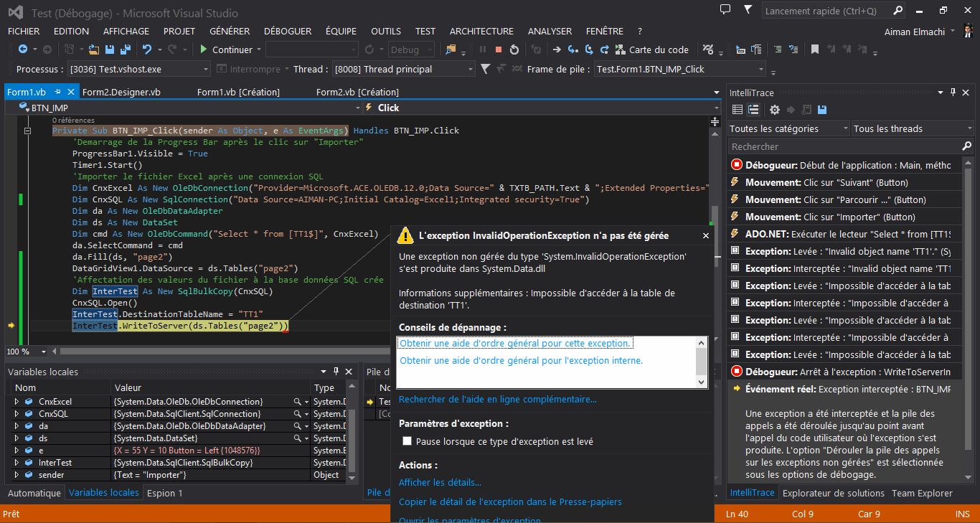Save the current file with disk icon
The width and height of the screenshot is (980, 523).
coord(110,50)
